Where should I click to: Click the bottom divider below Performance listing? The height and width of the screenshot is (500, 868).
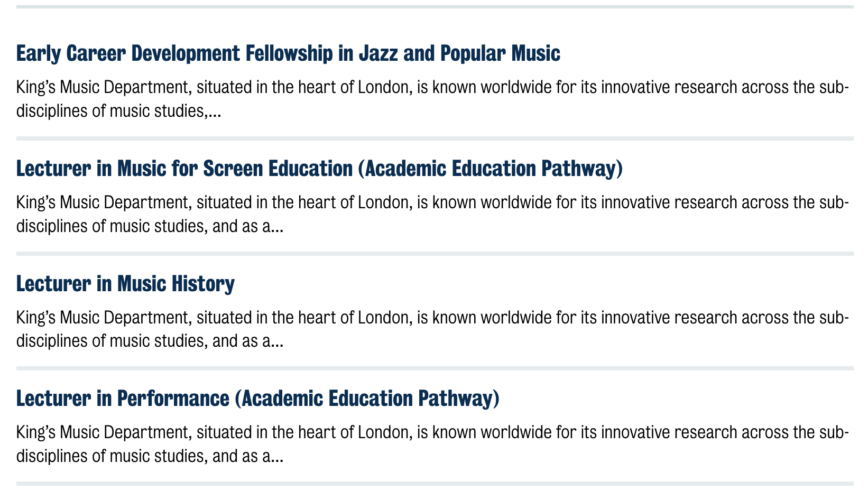435,484
